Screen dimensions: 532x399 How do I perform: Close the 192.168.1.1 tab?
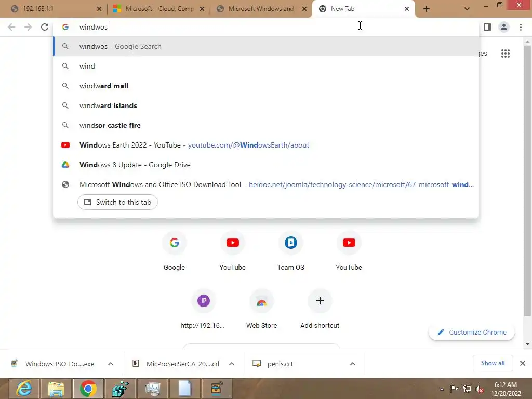click(99, 9)
